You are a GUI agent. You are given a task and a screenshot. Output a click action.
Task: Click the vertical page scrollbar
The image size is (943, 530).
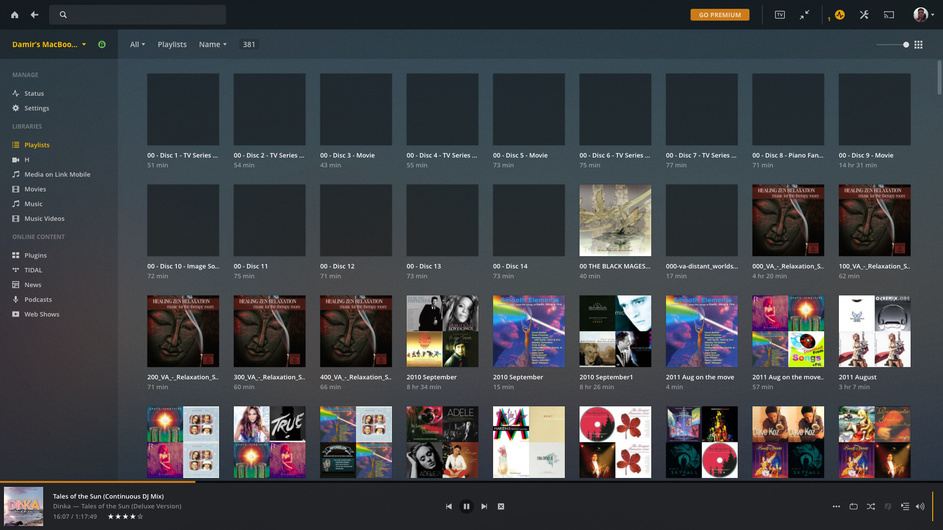(939, 77)
